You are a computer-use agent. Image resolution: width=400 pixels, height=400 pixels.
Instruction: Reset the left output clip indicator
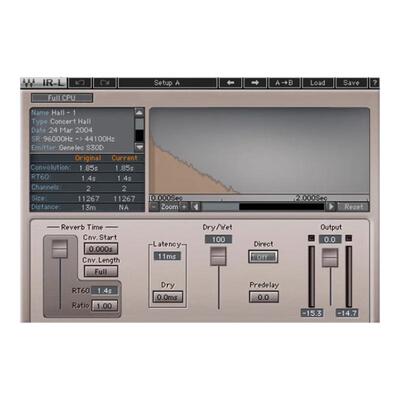(311, 238)
